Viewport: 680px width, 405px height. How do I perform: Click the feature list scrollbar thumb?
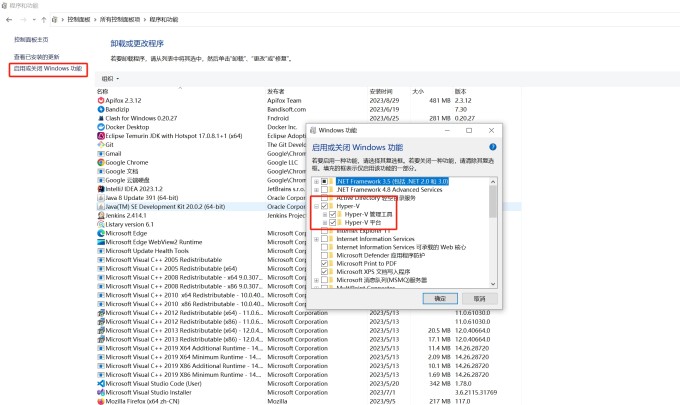coord(493,202)
